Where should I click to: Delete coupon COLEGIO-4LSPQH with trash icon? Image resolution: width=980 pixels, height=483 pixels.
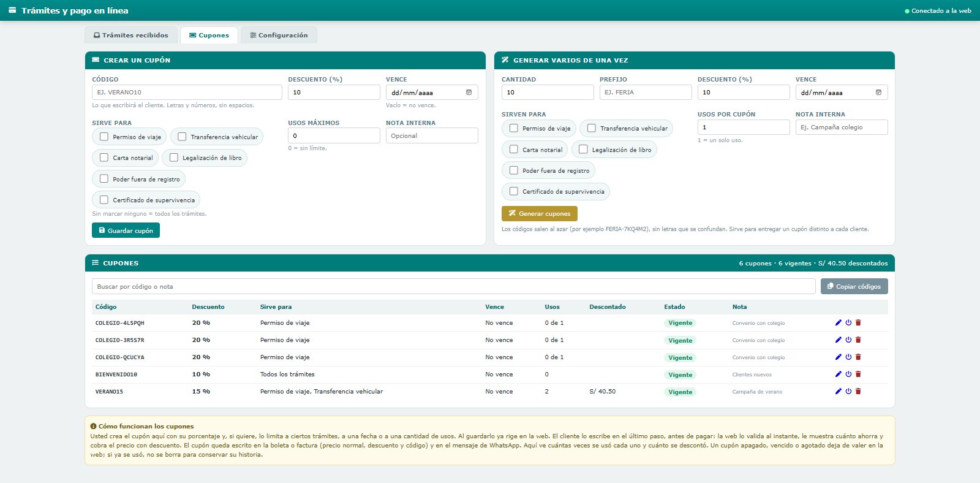pyautogui.click(x=858, y=322)
